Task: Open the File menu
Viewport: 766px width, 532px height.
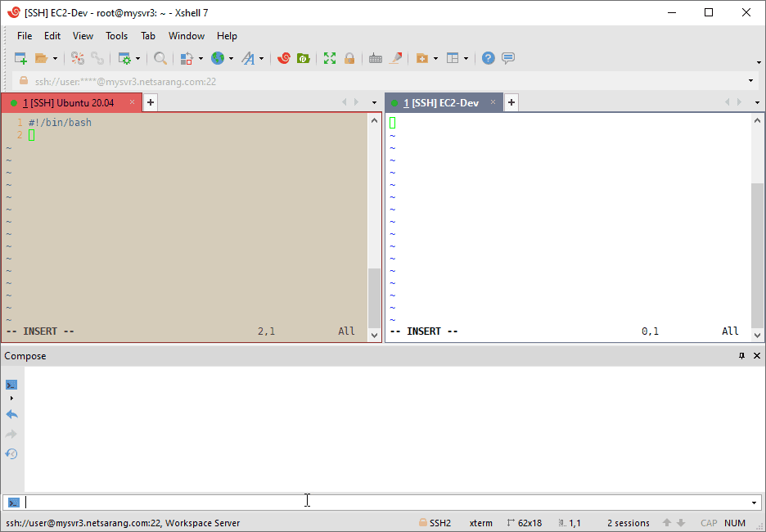Action: pyautogui.click(x=25, y=36)
